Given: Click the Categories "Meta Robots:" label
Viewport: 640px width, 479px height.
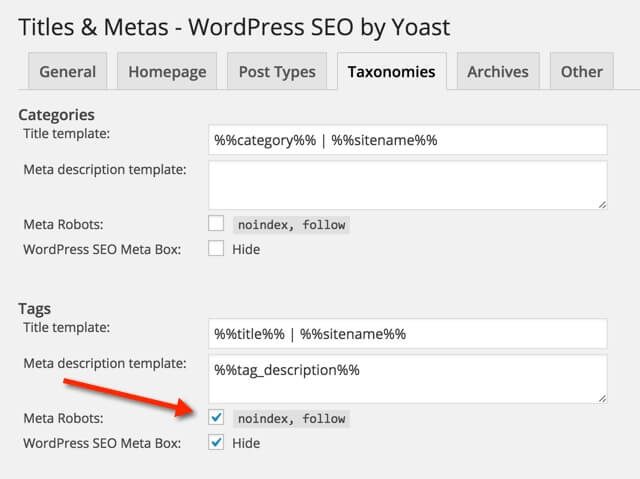Looking at the screenshot, I should 63,224.
